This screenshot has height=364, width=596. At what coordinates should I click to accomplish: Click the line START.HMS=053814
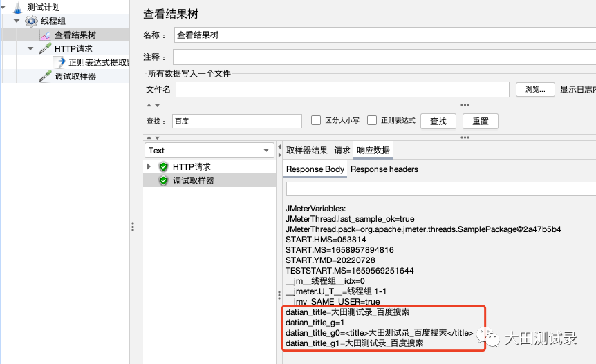click(x=326, y=240)
